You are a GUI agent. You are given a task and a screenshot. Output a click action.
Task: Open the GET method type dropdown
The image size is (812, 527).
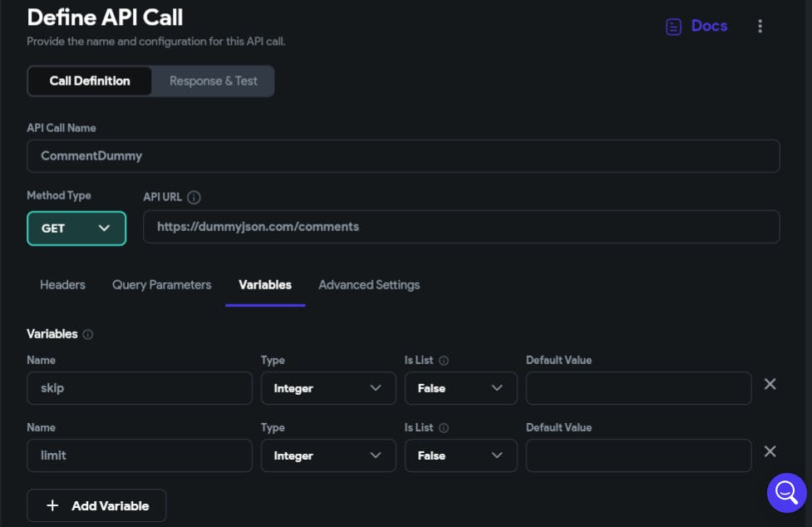(x=76, y=229)
